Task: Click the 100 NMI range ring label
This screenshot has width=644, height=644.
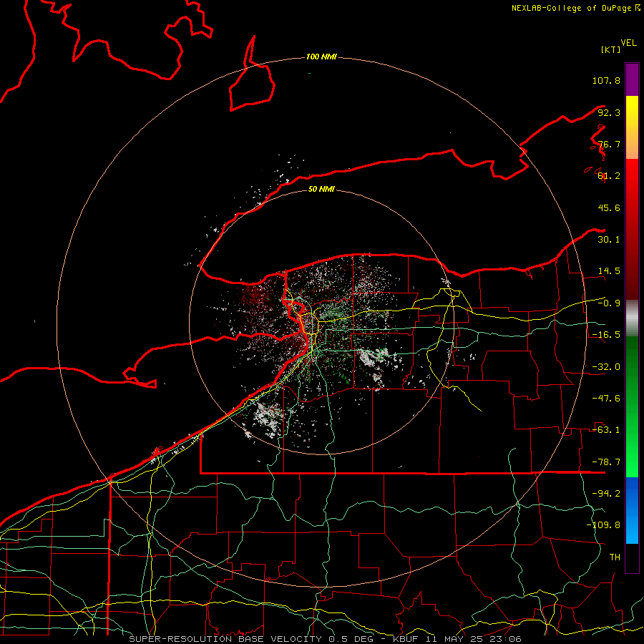Action: [321, 57]
